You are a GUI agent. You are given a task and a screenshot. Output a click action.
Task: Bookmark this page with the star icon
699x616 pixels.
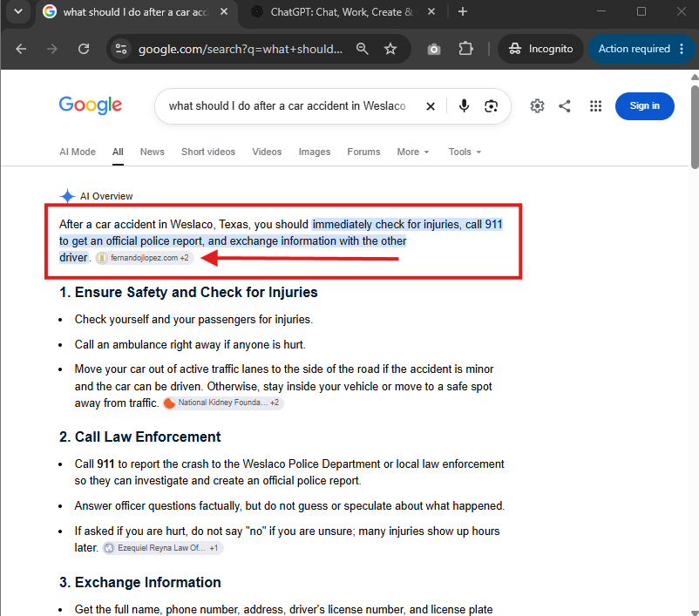(390, 49)
